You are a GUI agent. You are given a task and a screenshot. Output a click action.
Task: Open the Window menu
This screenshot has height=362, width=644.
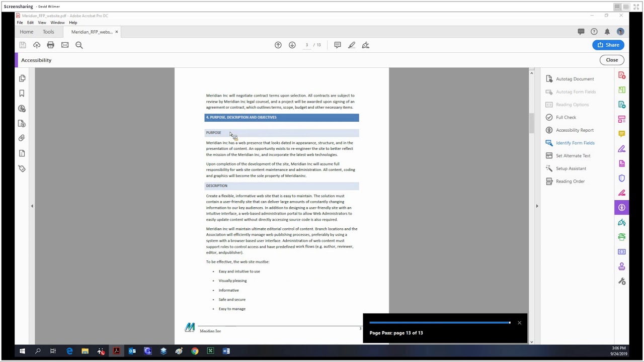(x=57, y=23)
